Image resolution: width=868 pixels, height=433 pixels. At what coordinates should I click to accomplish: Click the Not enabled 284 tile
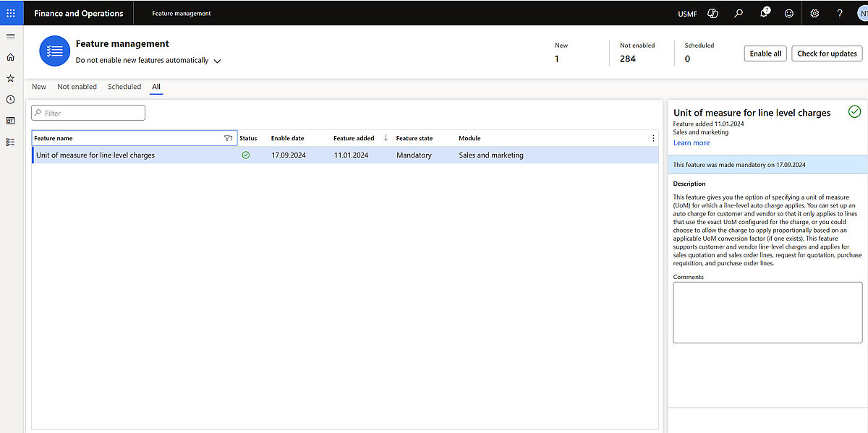637,52
